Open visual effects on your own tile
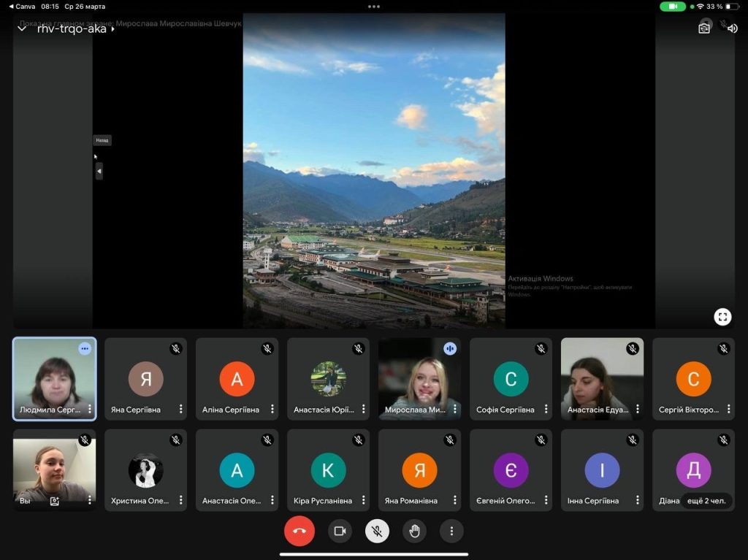748x560 pixels. pyautogui.click(x=54, y=501)
